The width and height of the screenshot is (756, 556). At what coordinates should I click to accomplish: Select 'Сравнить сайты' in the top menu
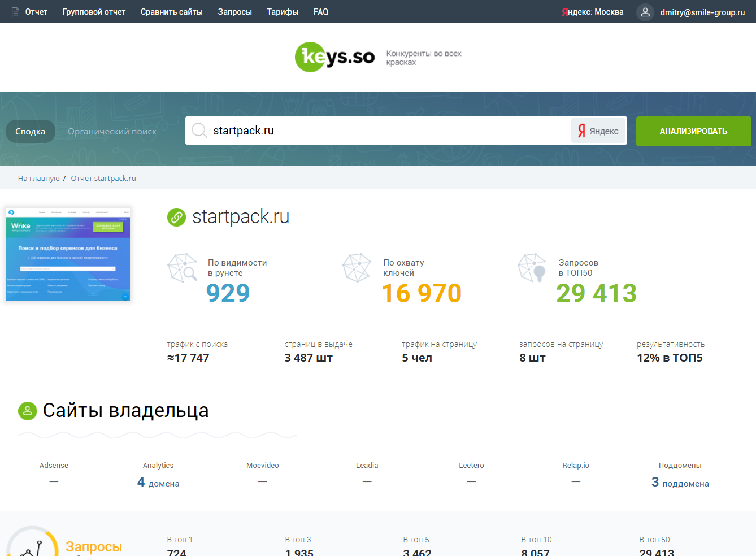point(171,11)
